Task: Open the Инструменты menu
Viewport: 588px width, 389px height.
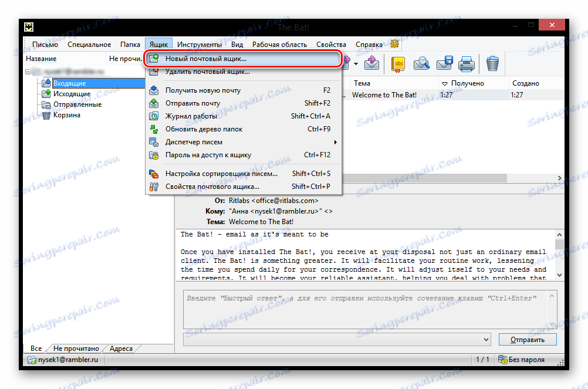Action: pos(200,45)
